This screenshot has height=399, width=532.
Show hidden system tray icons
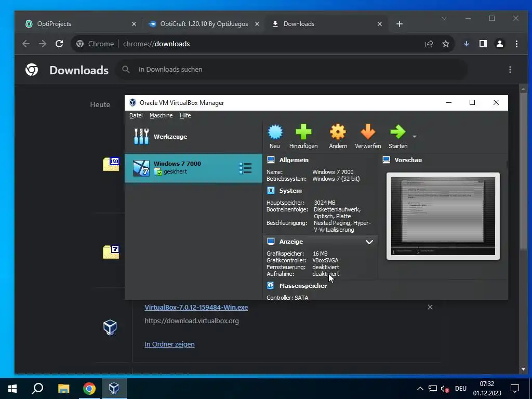[420, 389]
